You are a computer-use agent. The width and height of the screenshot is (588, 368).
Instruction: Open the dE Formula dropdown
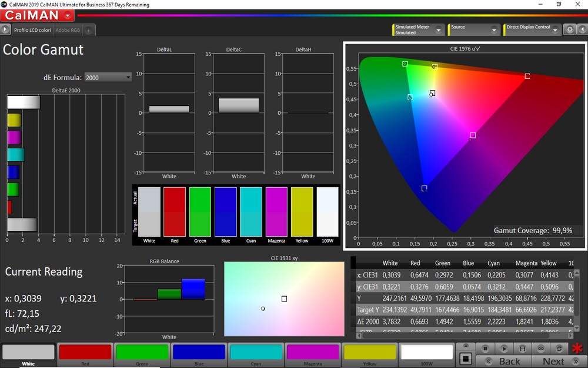[x=108, y=77]
